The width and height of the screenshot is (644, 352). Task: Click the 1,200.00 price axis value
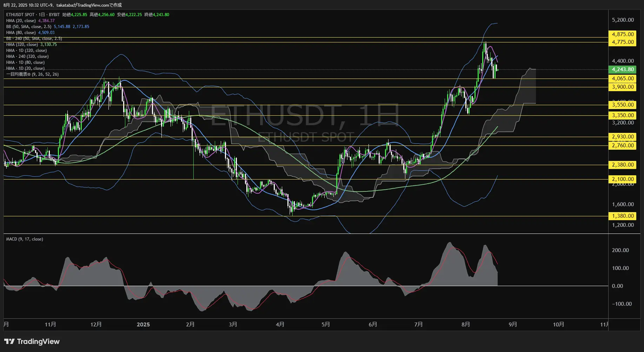[623, 225]
